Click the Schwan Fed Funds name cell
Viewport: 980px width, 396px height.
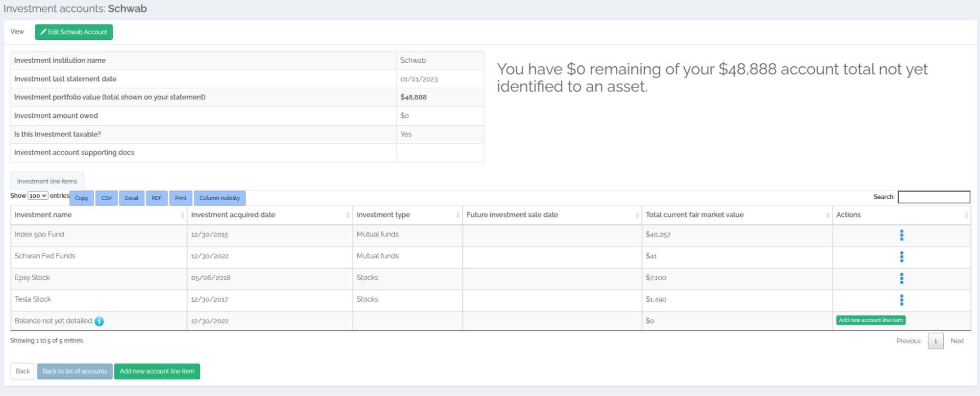(x=99, y=257)
